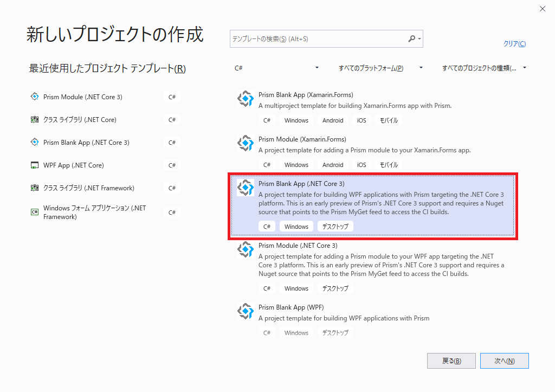The height and width of the screenshot is (392, 555).
Task: Click the C# badge beside WPF App (.NET Core)
Action: pyautogui.click(x=172, y=165)
